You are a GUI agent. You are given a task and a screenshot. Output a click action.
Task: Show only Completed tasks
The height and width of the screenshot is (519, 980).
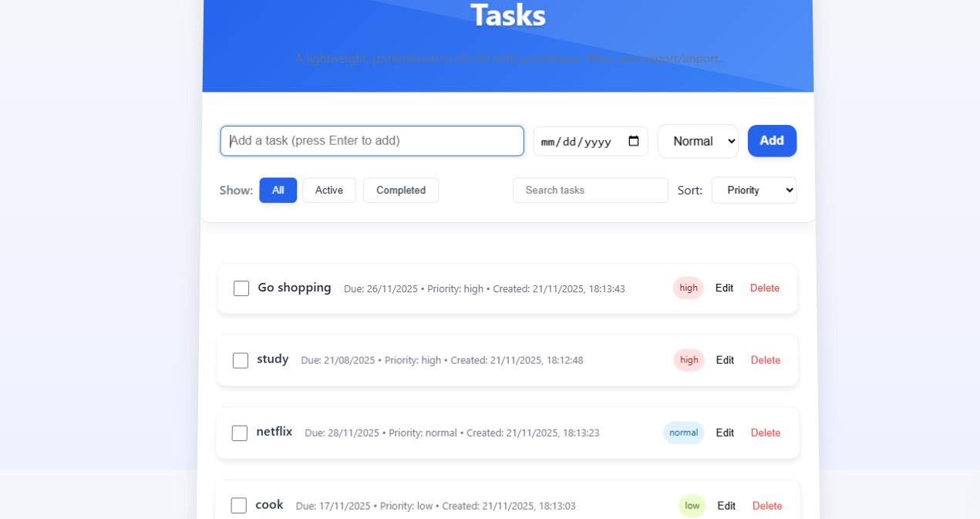click(x=400, y=190)
